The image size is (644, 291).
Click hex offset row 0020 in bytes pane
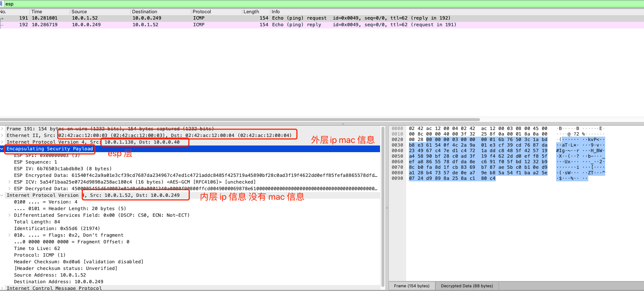tap(397, 140)
